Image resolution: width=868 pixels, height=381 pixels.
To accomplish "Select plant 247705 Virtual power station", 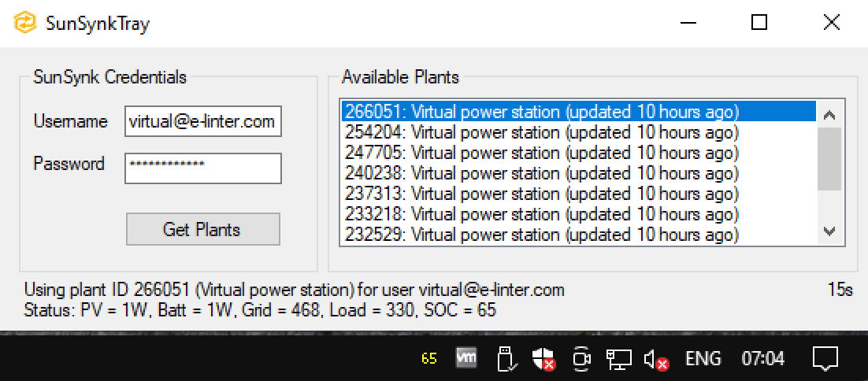I will click(578, 154).
